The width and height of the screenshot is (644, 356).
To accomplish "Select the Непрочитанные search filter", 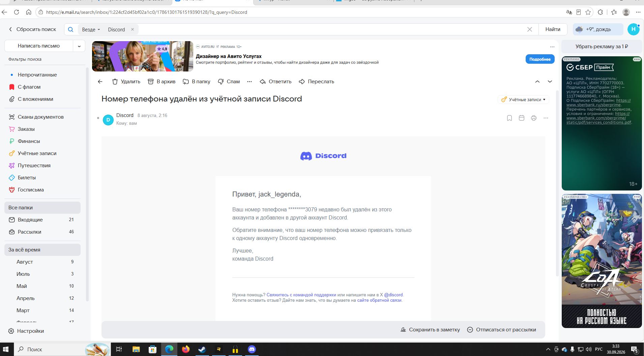I will [x=37, y=75].
